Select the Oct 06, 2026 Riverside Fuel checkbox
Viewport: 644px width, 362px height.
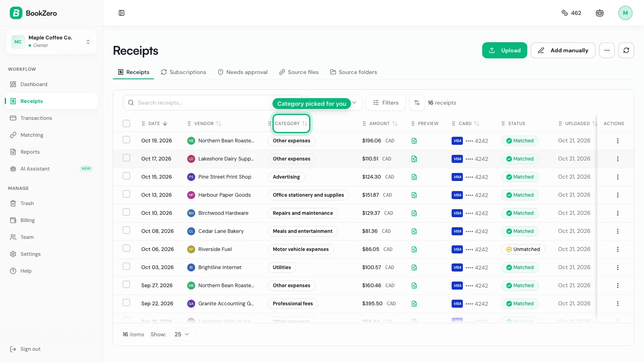tap(126, 248)
